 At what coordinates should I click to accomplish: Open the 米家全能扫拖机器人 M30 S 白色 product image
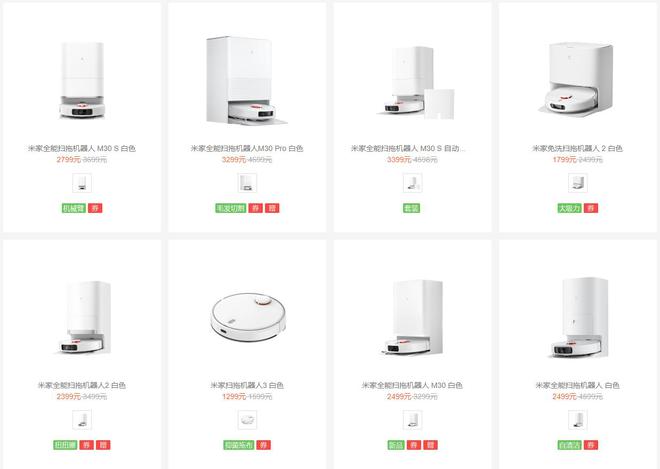82,80
